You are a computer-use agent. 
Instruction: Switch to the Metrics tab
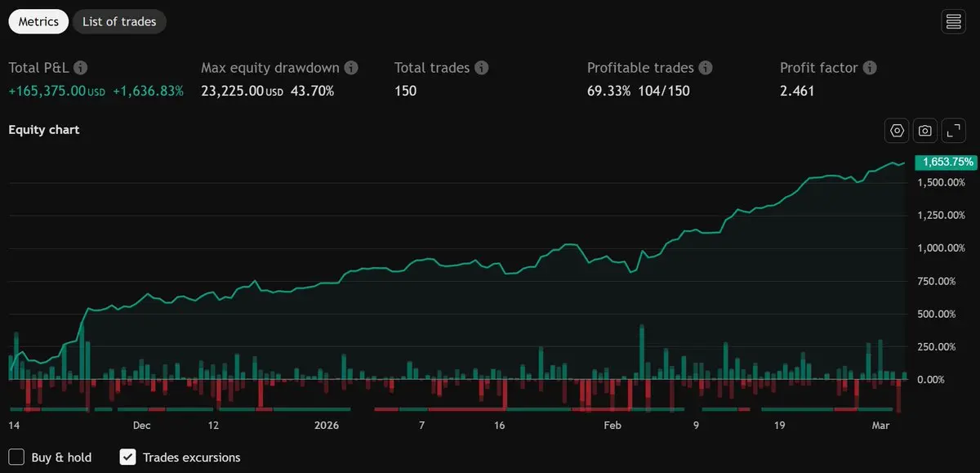(38, 22)
